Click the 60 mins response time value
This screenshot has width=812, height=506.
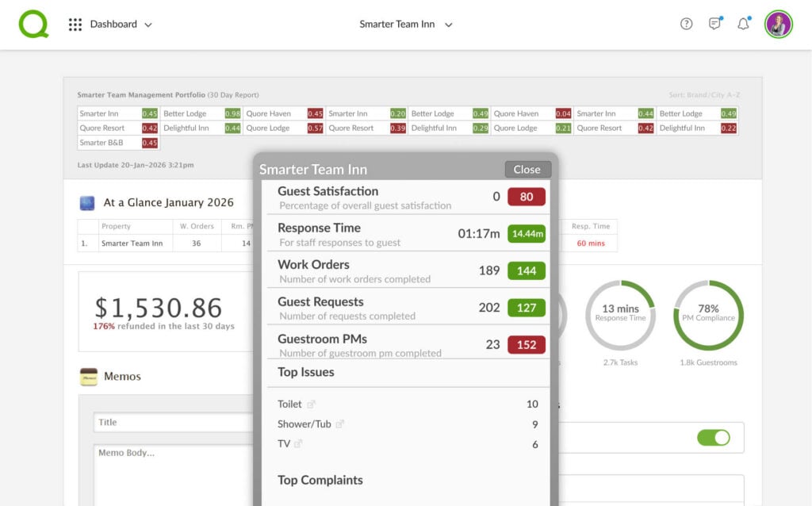591,243
